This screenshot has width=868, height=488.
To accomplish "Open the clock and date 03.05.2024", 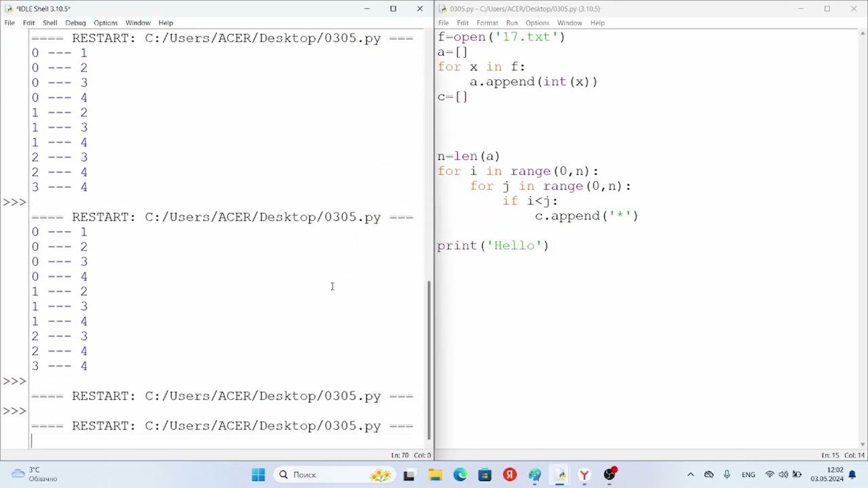I will [827, 474].
